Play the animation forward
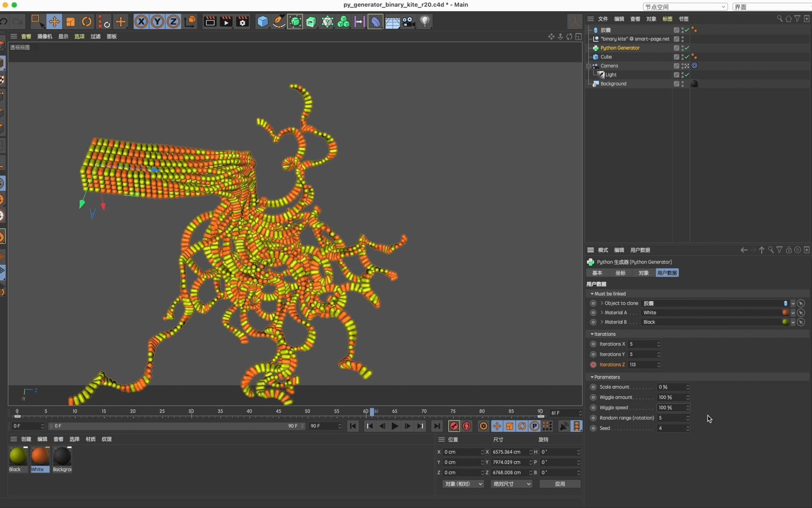 (x=395, y=426)
